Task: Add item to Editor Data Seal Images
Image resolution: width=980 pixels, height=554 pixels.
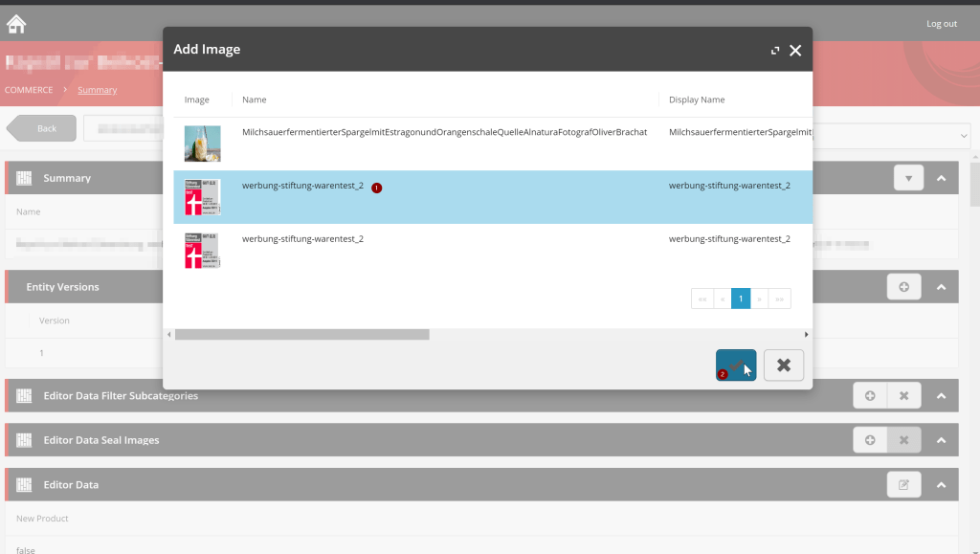Action: (x=869, y=440)
